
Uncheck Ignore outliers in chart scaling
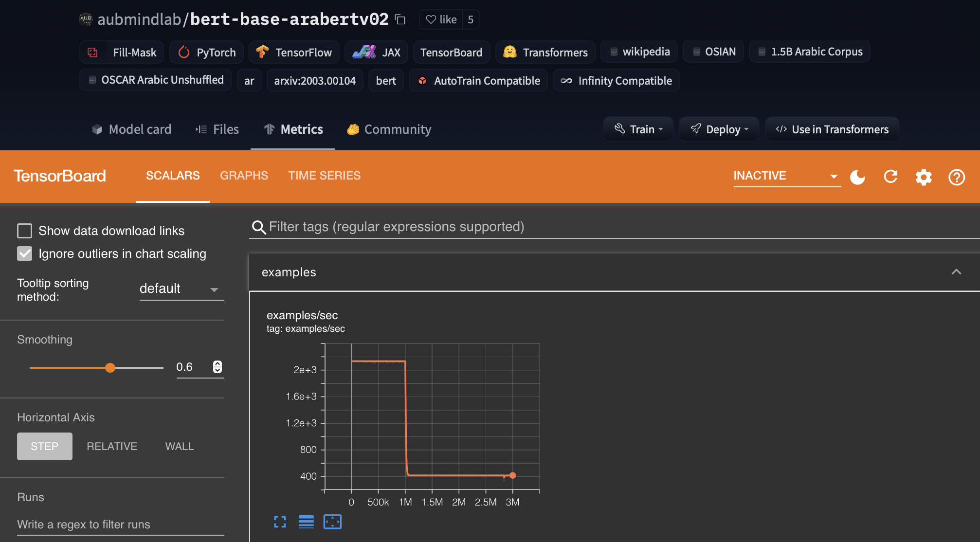(25, 253)
